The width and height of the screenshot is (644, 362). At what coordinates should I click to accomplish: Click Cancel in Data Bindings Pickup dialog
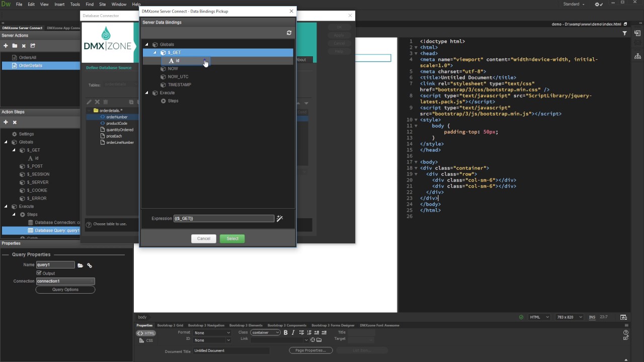tap(204, 238)
